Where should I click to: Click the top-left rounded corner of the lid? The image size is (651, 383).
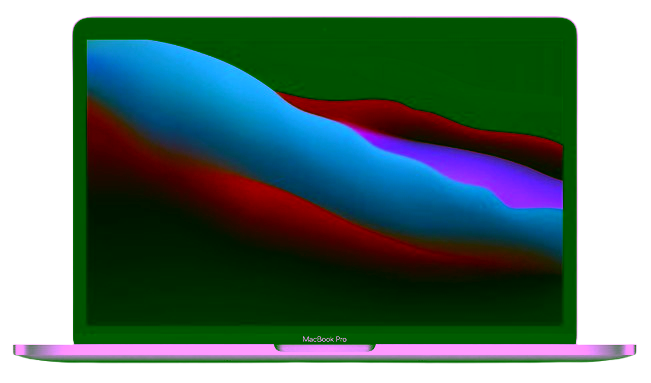click(81, 25)
